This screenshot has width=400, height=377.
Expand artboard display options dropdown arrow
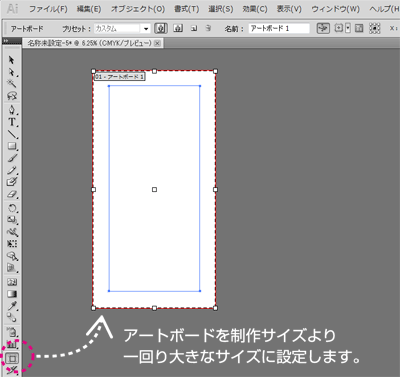(348, 29)
